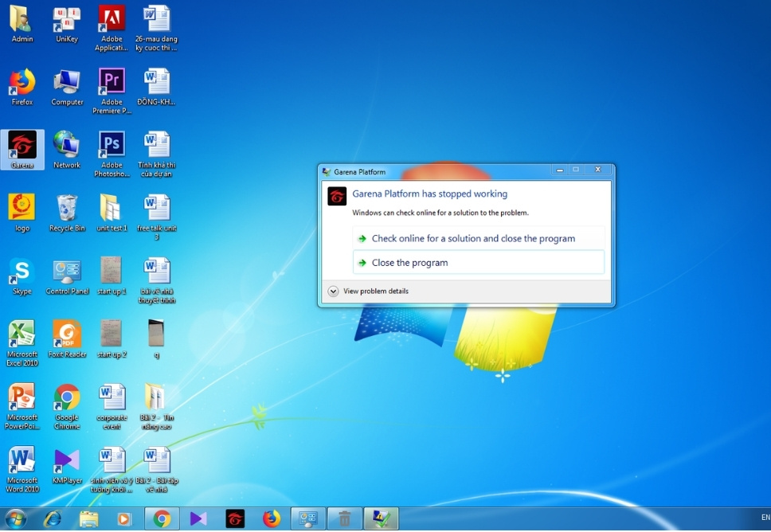
Task: Select Adobe Premiere Pro desktop icon
Action: (112, 92)
